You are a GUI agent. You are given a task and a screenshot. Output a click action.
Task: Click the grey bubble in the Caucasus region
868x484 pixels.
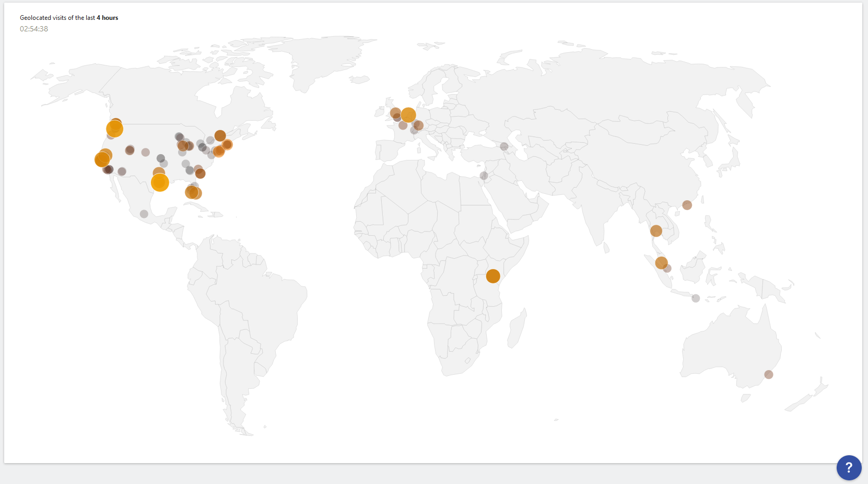coord(504,146)
